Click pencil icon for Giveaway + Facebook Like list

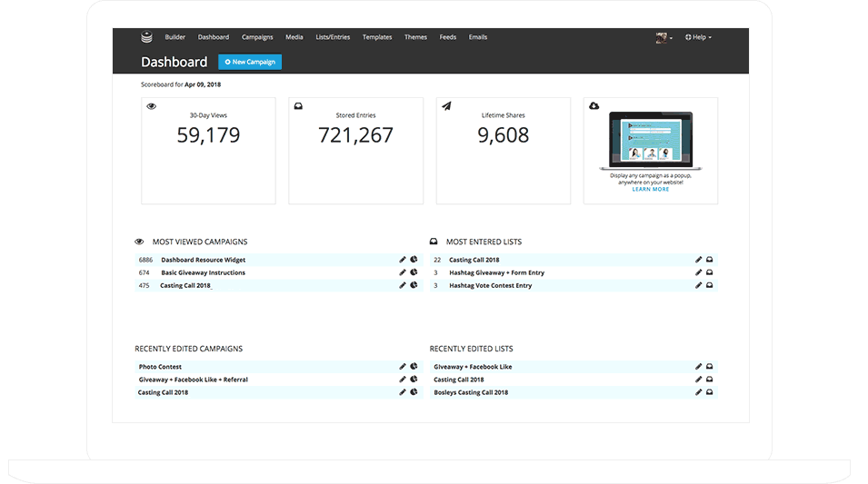coord(698,367)
